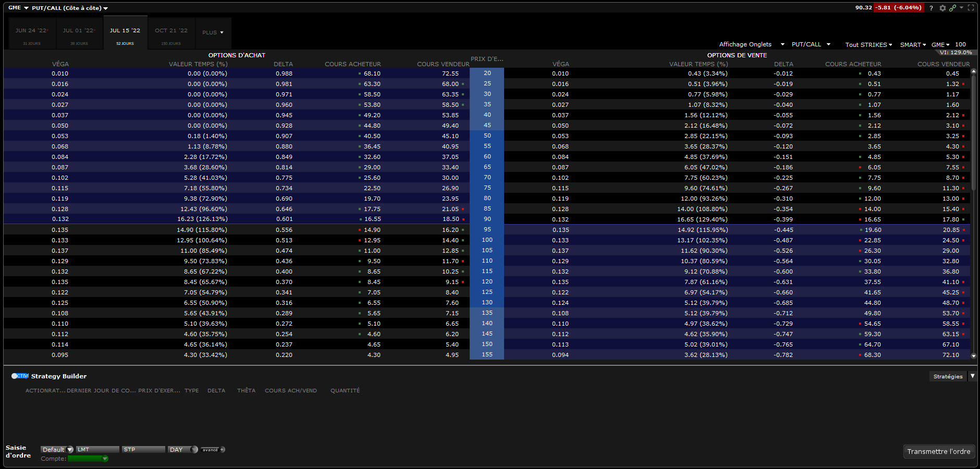The height and width of the screenshot is (469, 980).
Task: Select strike price 90 in center column
Action: tap(487, 219)
